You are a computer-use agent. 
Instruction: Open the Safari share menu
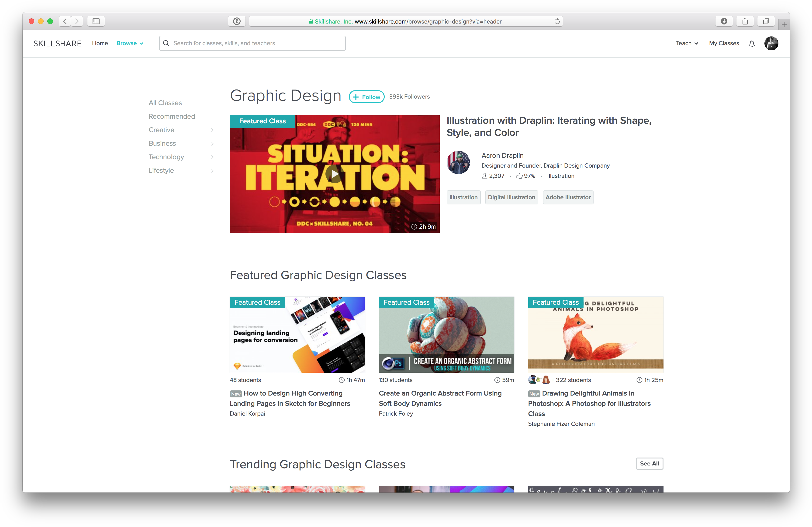point(745,21)
